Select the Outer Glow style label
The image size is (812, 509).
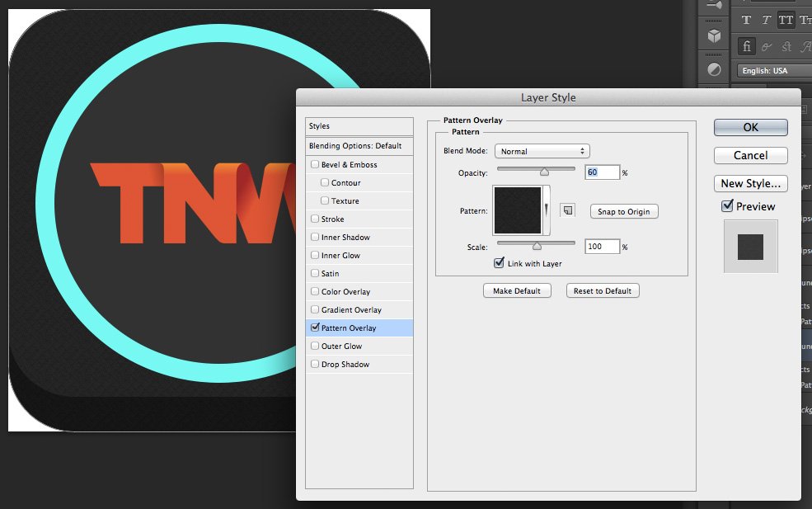coord(341,346)
